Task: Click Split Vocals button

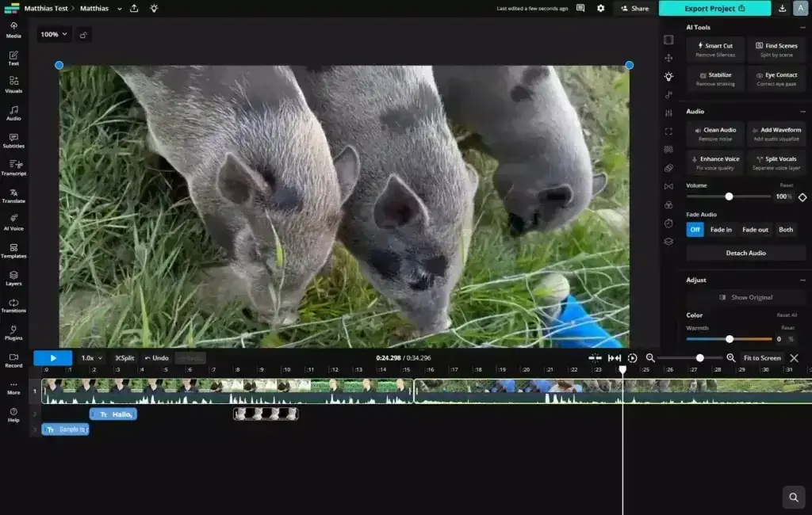Action: point(776,162)
